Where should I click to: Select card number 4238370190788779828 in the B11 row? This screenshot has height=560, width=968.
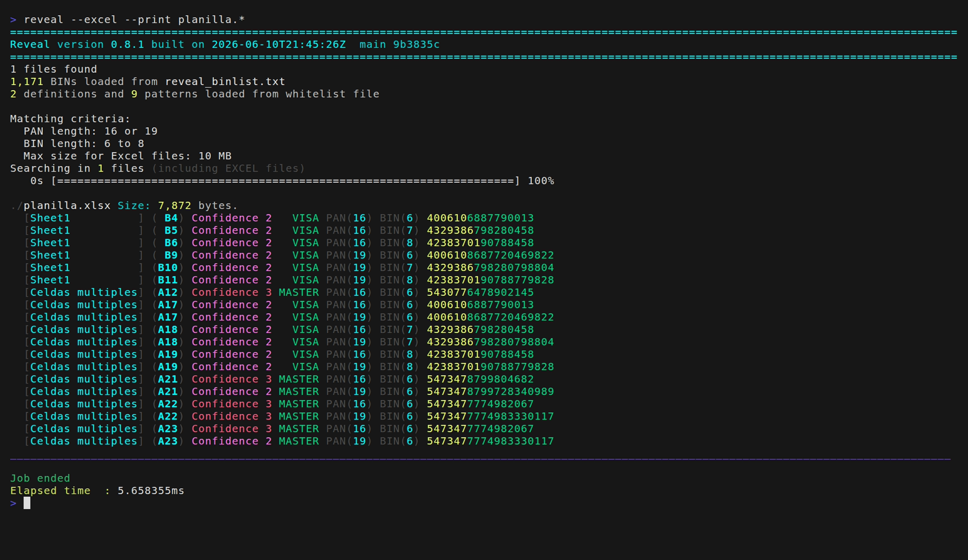(490, 280)
